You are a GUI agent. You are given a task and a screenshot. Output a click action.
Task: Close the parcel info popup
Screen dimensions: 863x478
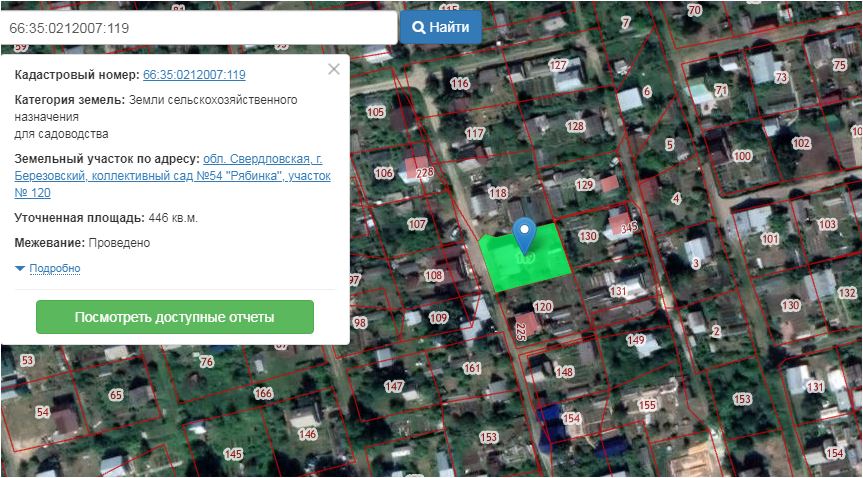pos(334,69)
